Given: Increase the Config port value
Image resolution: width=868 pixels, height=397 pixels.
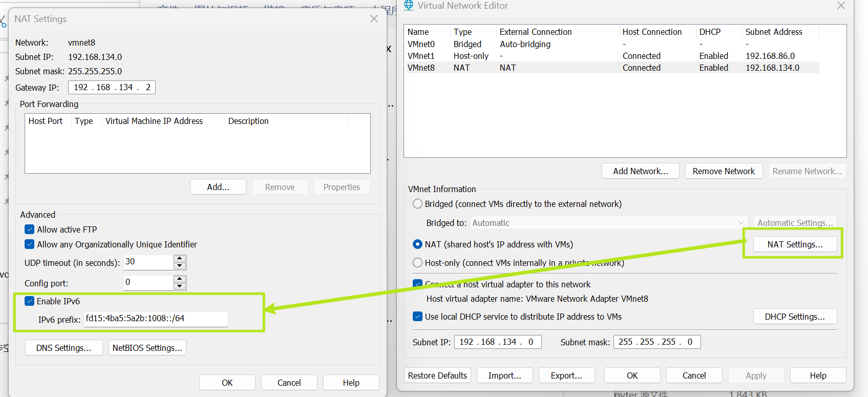Looking at the screenshot, I should 180,279.
